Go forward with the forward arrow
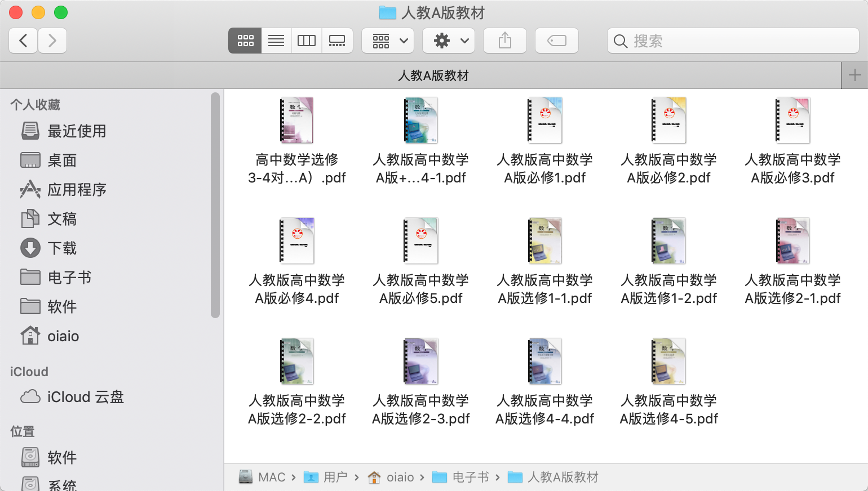 [x=52, y=41]
